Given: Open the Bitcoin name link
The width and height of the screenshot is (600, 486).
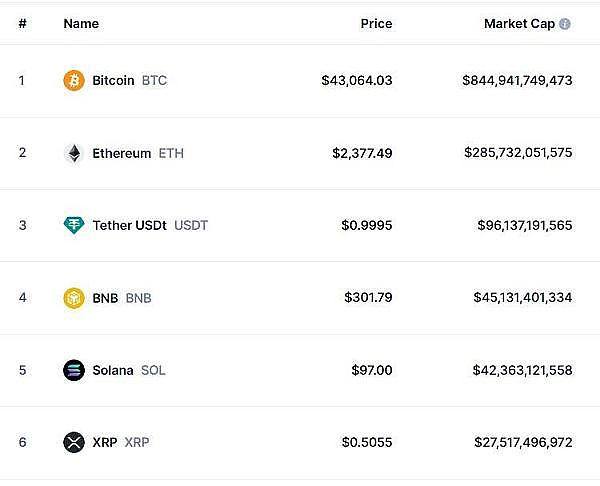Looking at the screenshot, I should click(113, 80).
